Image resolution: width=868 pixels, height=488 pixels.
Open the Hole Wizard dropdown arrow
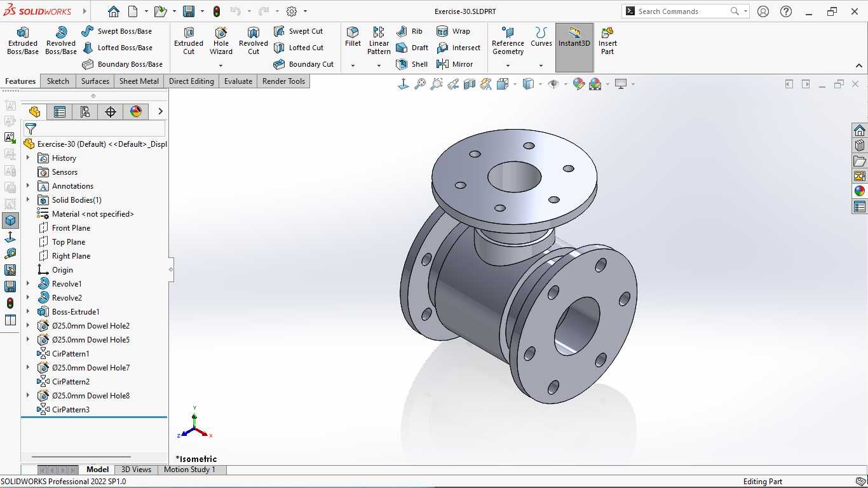tap(221, 65)
